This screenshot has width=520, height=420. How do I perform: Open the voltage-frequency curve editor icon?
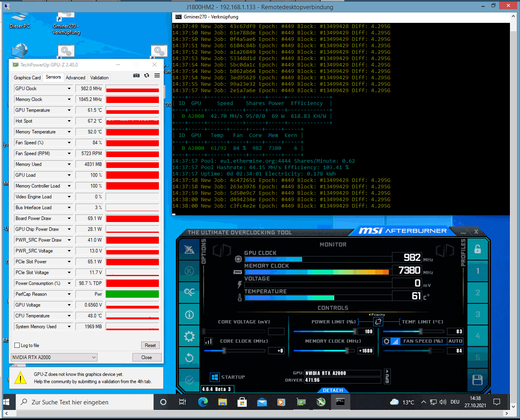coord(209,341)
